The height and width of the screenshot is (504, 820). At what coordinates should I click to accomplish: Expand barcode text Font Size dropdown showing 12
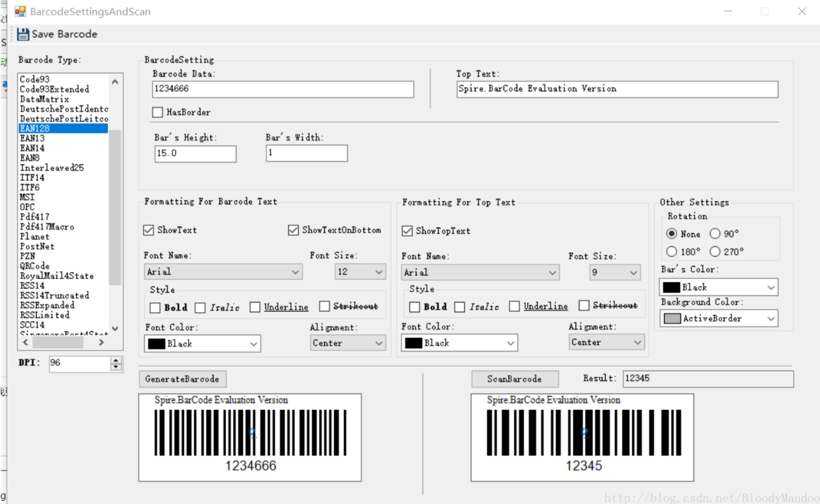378,272
